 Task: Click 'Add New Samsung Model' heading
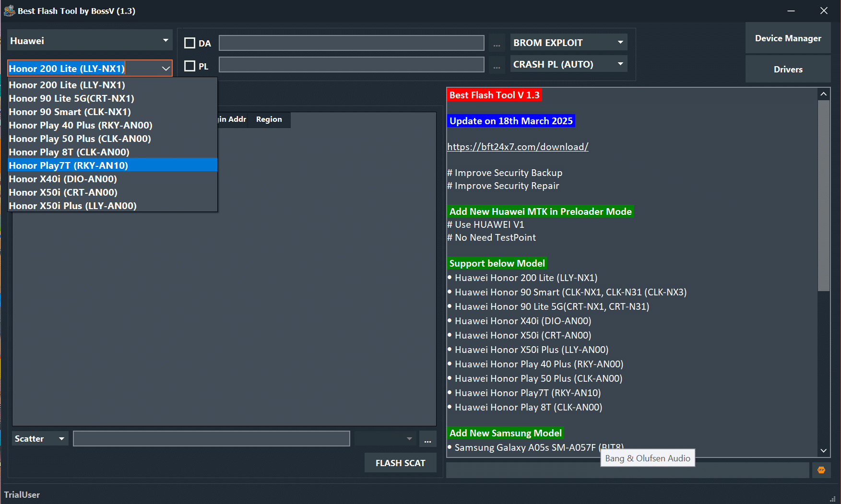(505, 433)
